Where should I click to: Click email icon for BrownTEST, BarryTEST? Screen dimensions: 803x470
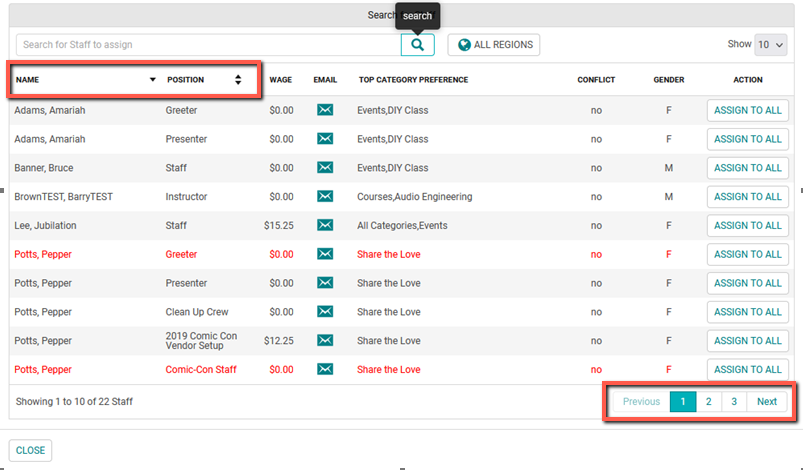324,197
